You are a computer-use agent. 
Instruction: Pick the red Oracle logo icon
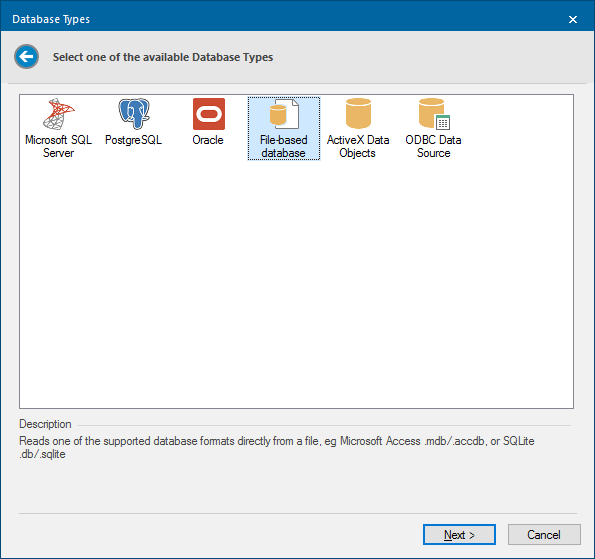pyautogui.click(x=209, y=114)
